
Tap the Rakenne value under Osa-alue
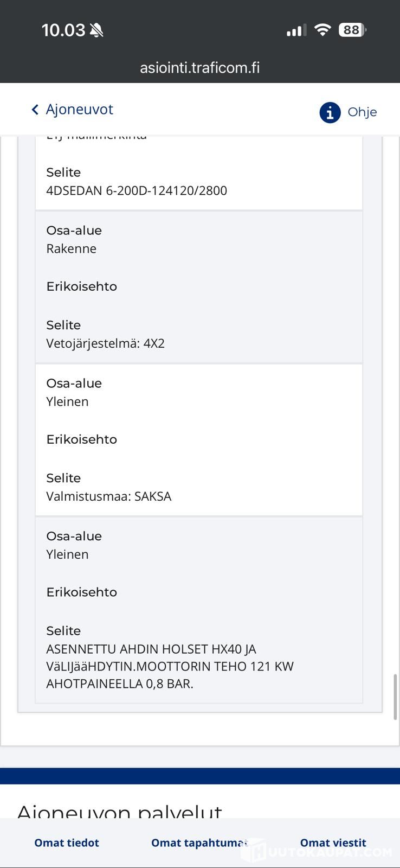click(71, 248)
